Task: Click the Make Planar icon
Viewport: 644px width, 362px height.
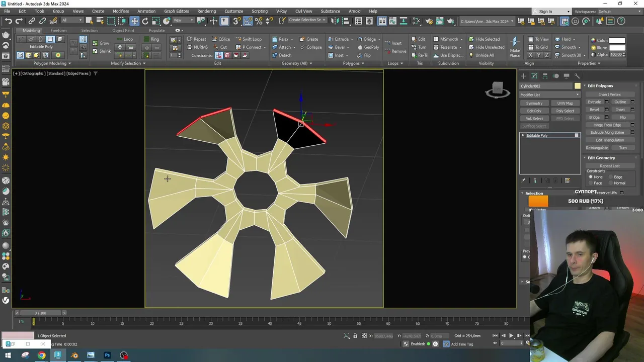Action: point(514,42)
